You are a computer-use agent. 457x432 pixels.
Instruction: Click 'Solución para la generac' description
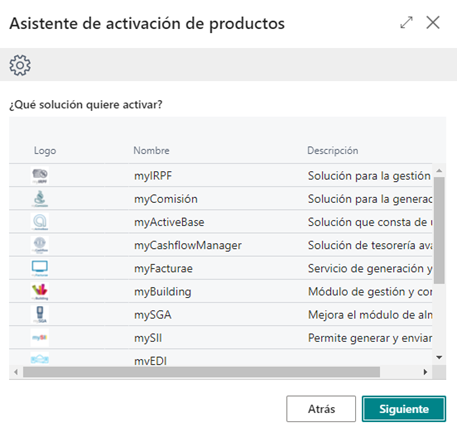[370, 199]
